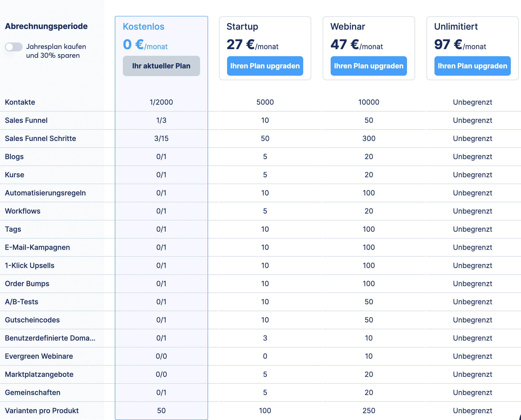Click the Unlimitiert plan title
Viewport: 521px width, 420px height.
456,26
